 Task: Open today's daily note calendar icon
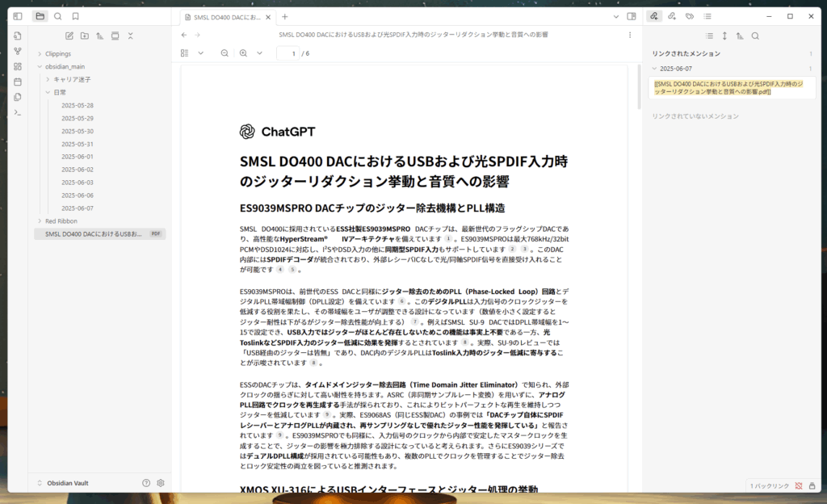coord(18,82)
